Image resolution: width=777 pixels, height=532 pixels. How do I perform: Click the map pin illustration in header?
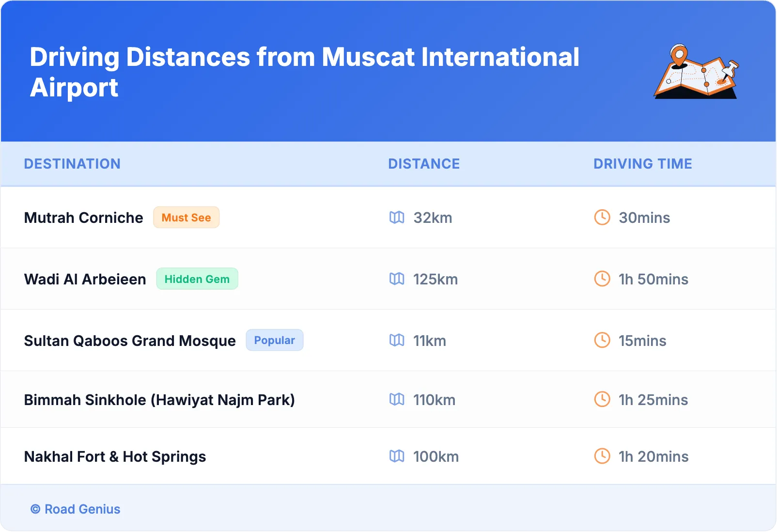pyautogui.click(x=696, y=72)
